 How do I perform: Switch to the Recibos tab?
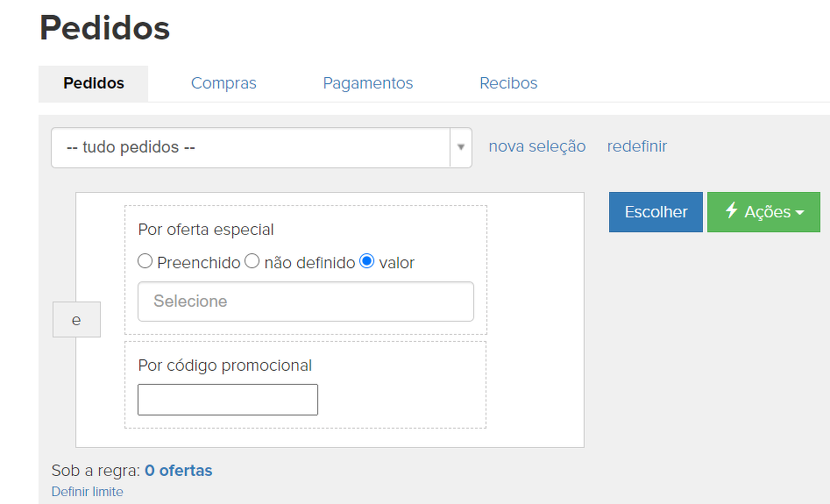(x=508, y=83)
